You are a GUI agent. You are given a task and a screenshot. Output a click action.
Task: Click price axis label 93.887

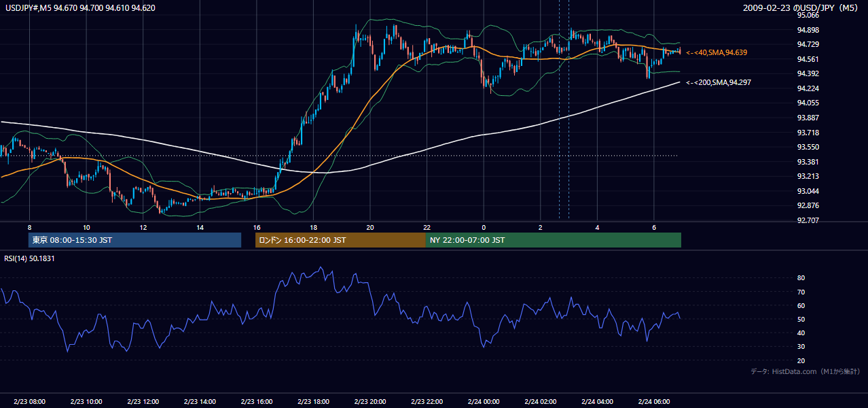click(x=810, y=118)
